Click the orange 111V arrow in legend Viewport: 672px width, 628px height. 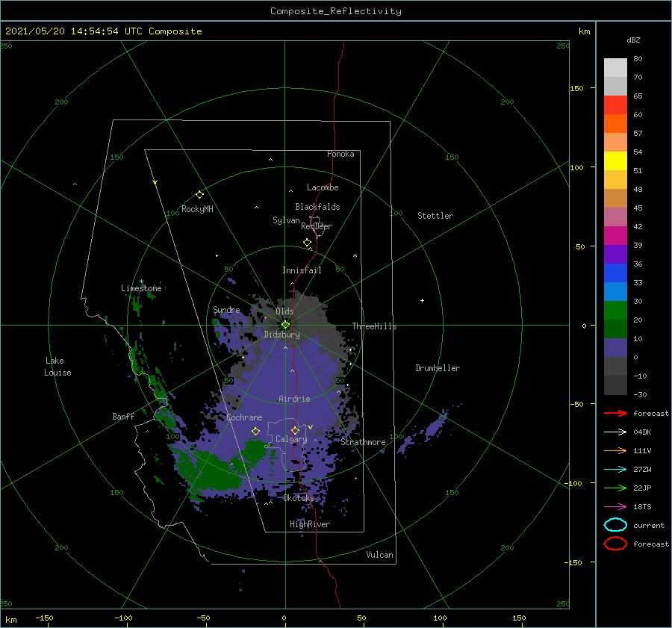tap(615, 450)
